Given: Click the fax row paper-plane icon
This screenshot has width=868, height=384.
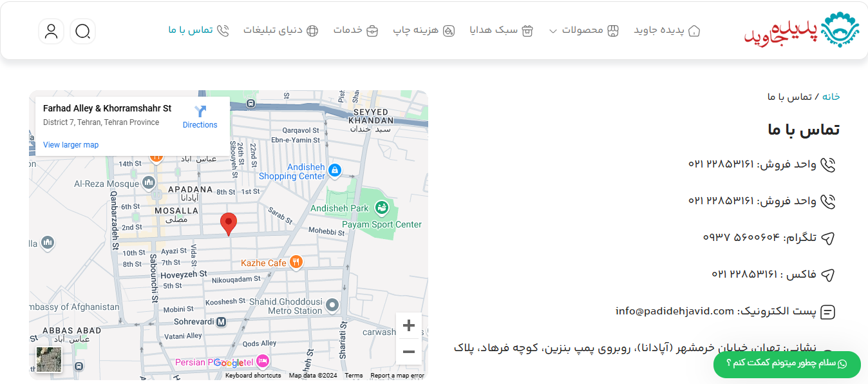Looking at the screenshot, I should 828,275.
